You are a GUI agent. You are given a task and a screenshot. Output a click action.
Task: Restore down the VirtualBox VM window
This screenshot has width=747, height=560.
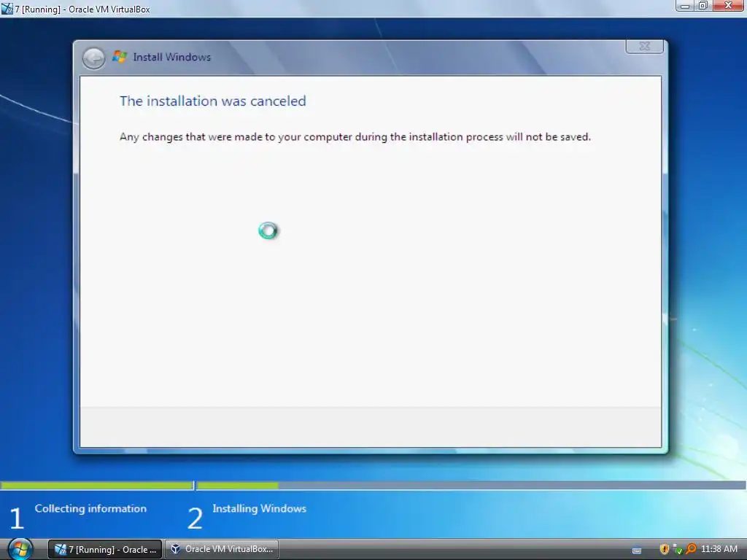pyautogui.click(x=703, y=6)
